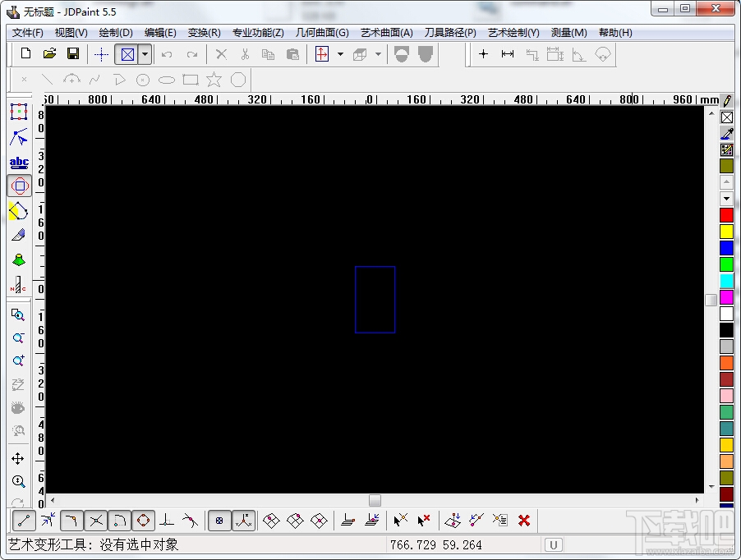This screenshot has width=741, height=560.
Task: Select the green cone surface tool
Action: 19,259
